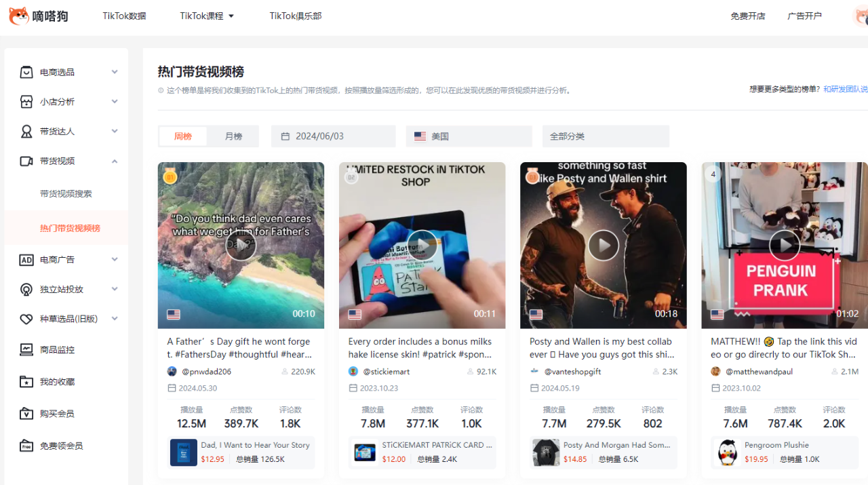Select 带货视频搜索 in the sidebar
The height and width of the screenshot is (485, 868).
pos(66,194)
